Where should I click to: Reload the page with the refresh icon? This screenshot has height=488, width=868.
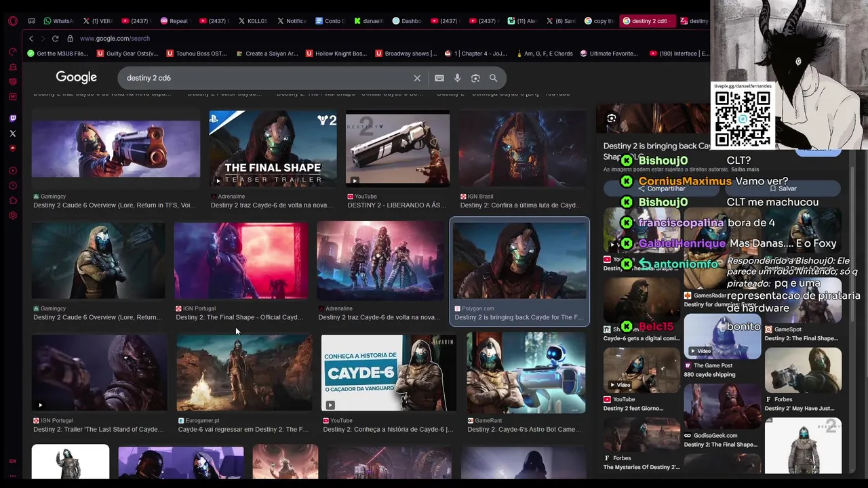click(55, 39)
